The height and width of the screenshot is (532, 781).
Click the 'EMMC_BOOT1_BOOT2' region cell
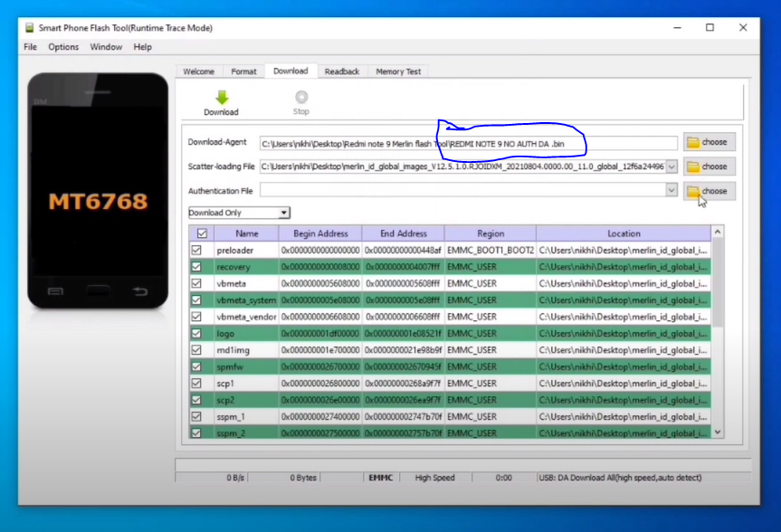491,250
